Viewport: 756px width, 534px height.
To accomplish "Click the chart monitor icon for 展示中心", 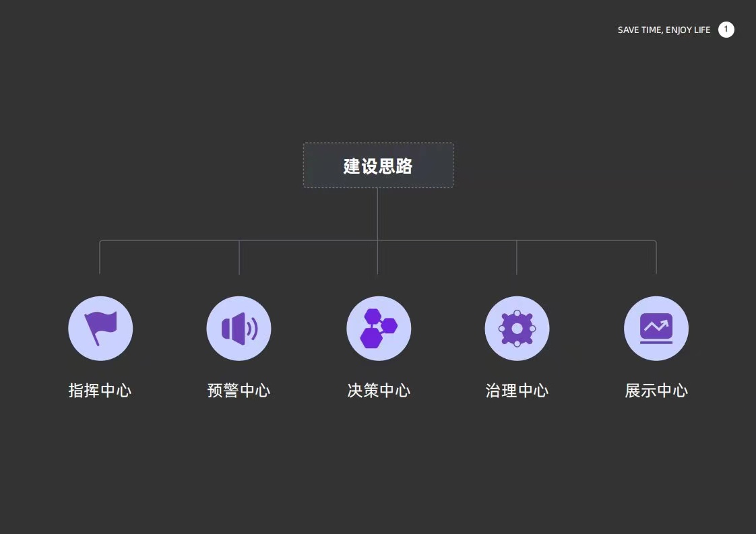I will 656,328.
